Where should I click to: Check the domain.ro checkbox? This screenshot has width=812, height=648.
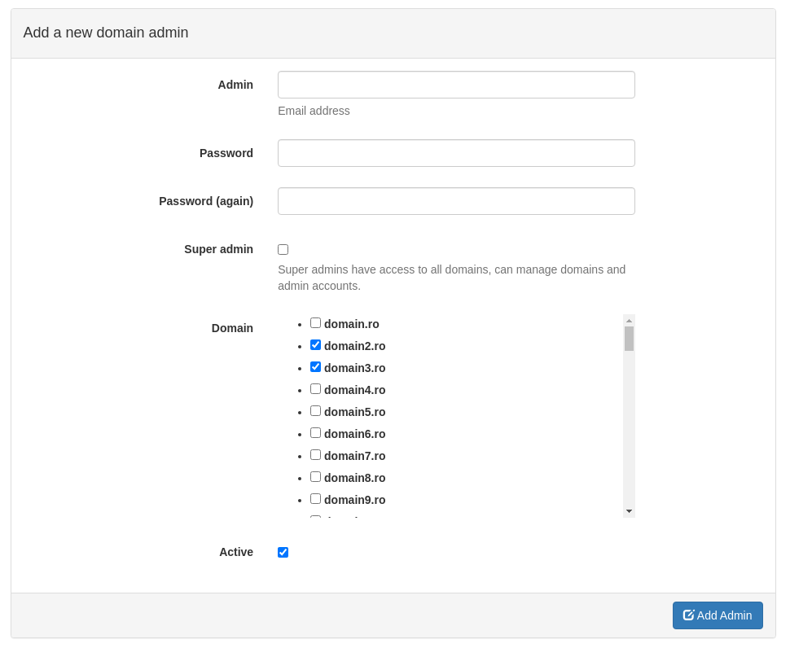[315, 322]
